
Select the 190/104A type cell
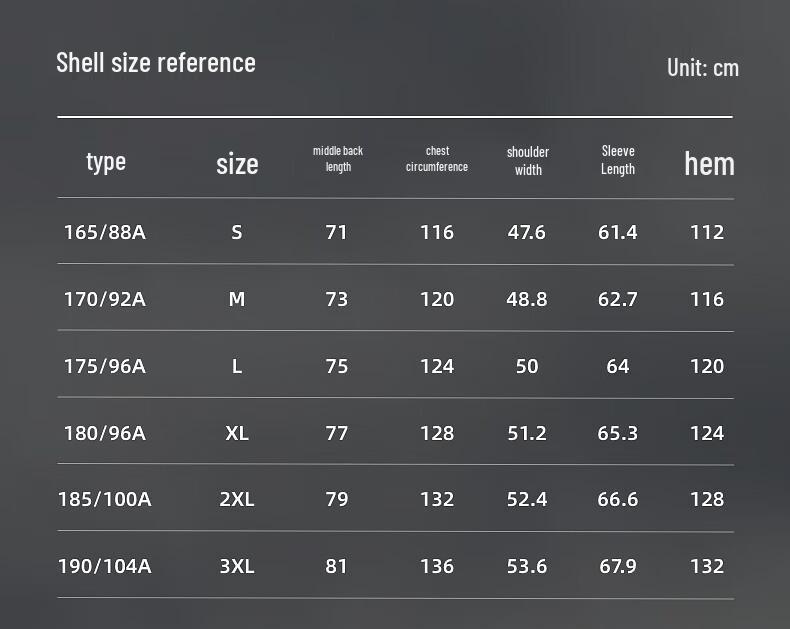pos(105,566)
